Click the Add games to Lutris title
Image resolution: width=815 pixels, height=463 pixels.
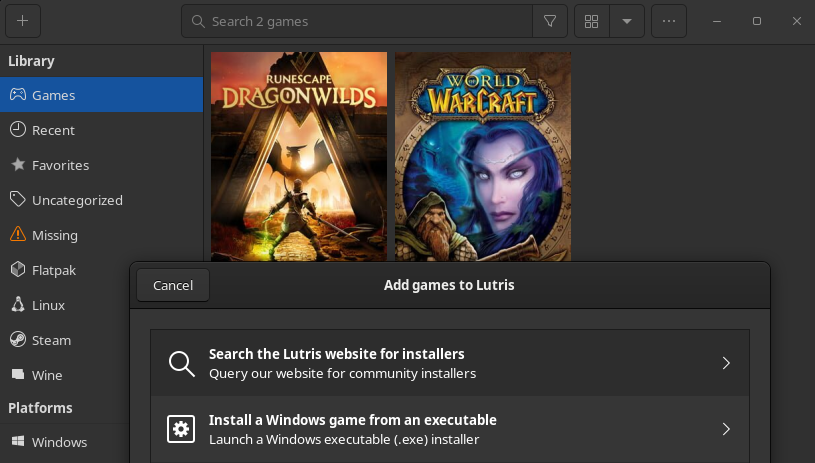(x=449, y=285)
